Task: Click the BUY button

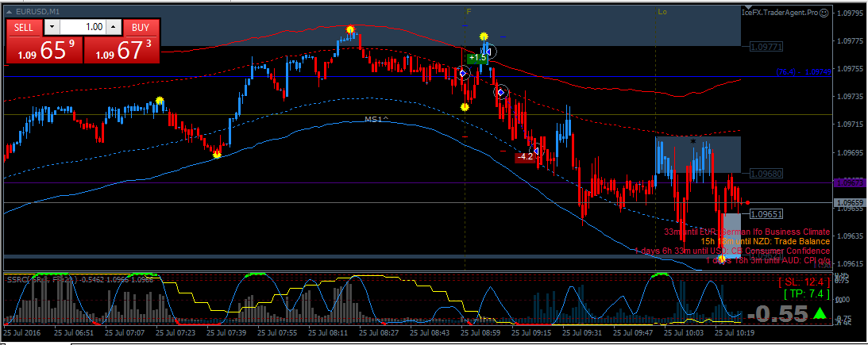Action: click(x=141, y=27)
